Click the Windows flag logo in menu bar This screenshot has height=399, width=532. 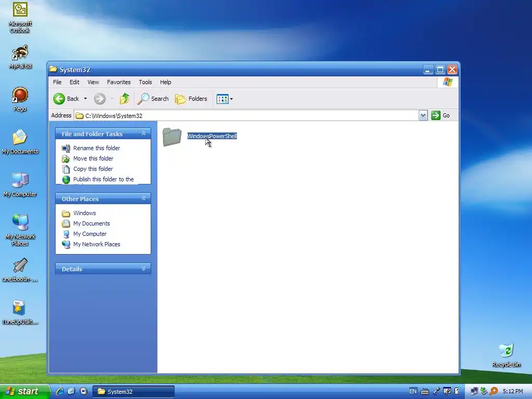447,82
